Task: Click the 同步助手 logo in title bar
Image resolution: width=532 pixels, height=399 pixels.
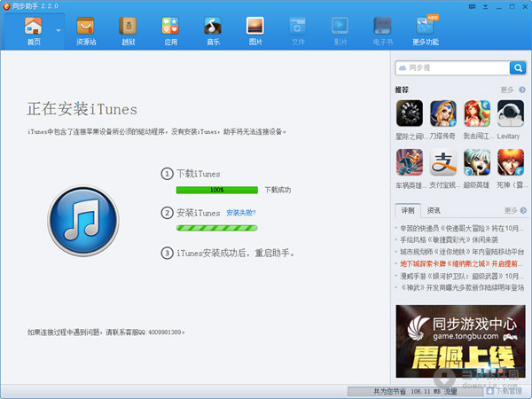Action: click(x=6, y=6)
